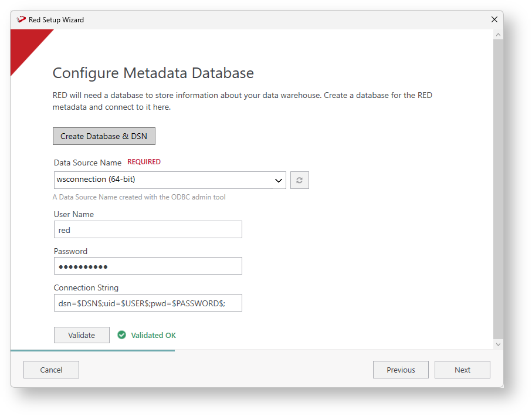Cancel the setup wizard
532x416 pixels.
pyautogui.click(x=51, y=370)
